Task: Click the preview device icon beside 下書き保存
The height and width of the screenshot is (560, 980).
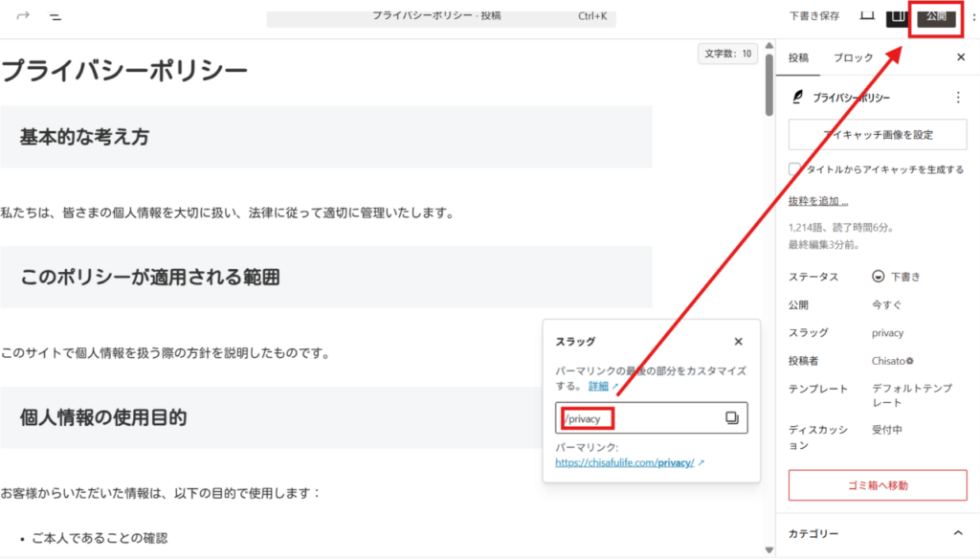Action: click(867, 15)
